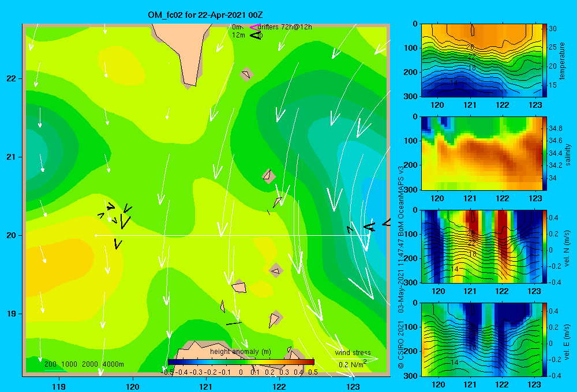The height and width of the screenshot is (392, 577).
Task: Click the salinity color scale bar
Action: [x=545, y=154]
